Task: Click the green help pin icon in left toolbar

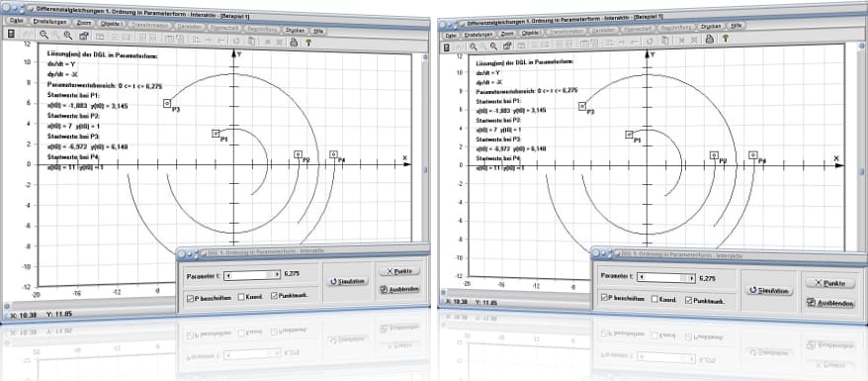Action: [x=308, y=43]
